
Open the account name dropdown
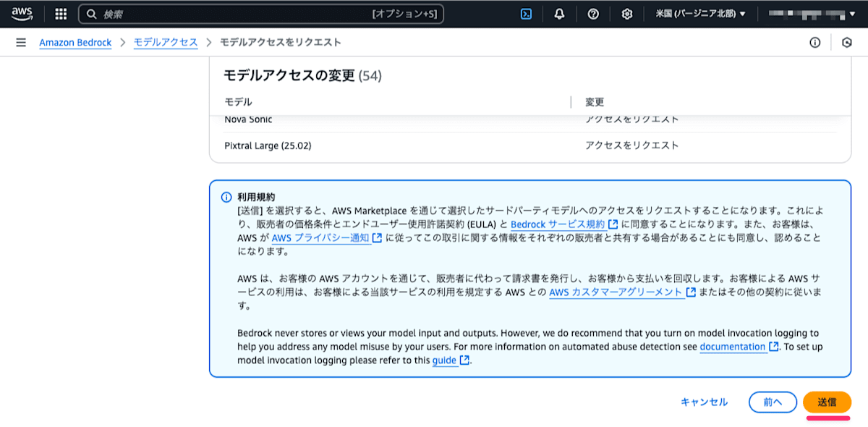[810, 14]
